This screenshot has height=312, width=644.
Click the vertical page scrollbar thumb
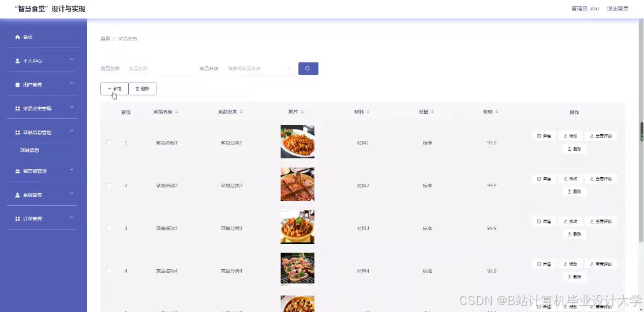click(642, 132)
